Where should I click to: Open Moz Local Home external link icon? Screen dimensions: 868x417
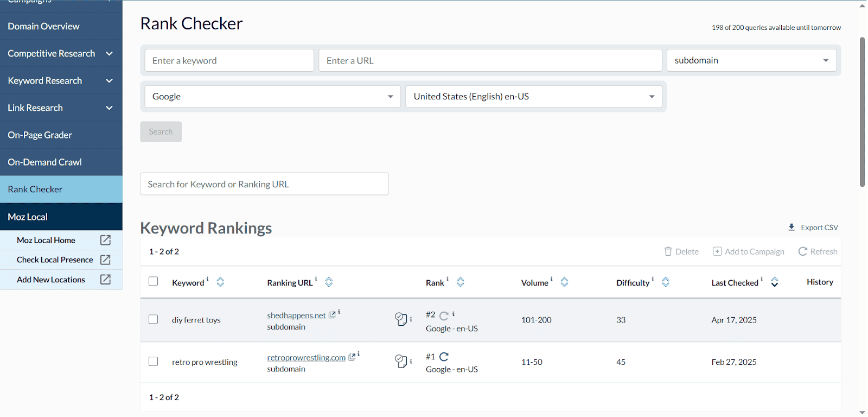coord(106,240)
